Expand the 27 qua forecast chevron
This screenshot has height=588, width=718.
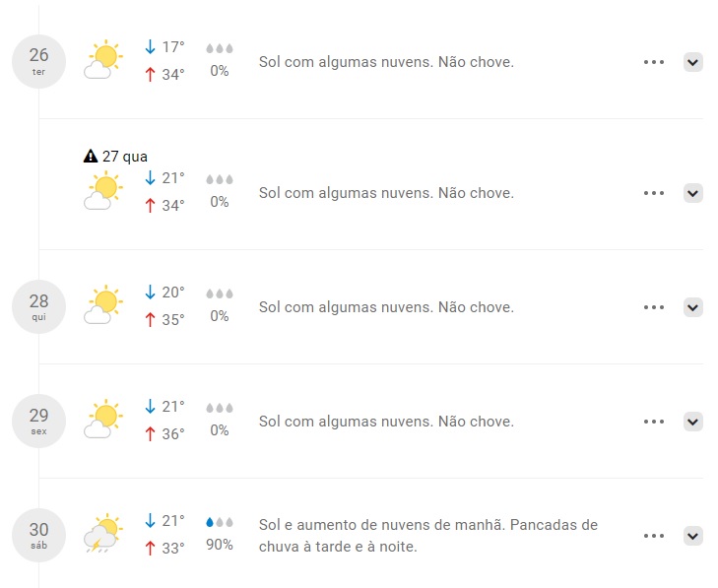692,193
